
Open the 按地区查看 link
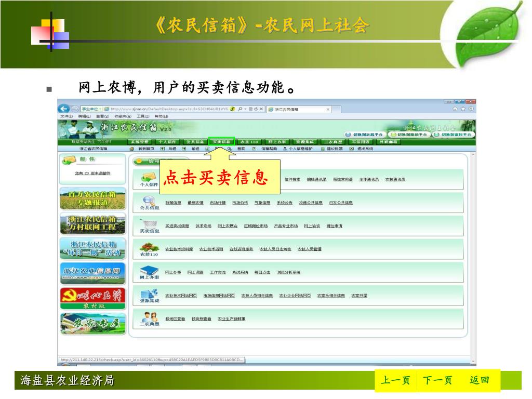pyautogui.click(x=175, y=319)
